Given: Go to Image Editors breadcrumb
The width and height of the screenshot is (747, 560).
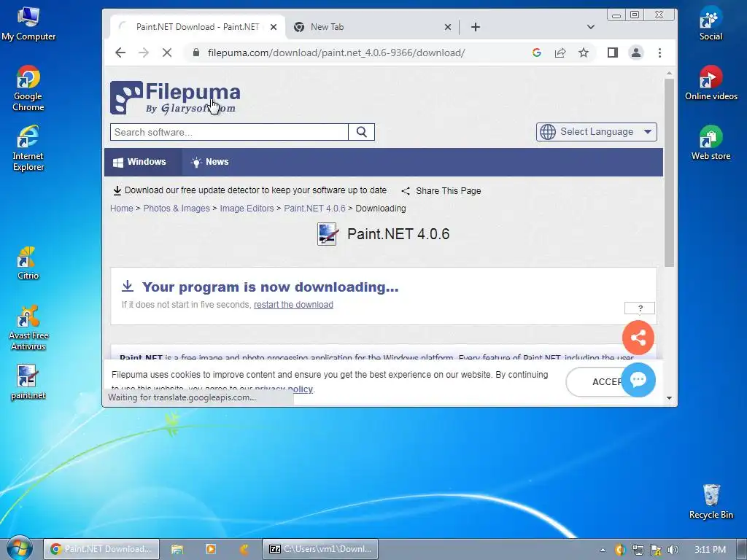Looking at the screenshot, I should (247, 209).
